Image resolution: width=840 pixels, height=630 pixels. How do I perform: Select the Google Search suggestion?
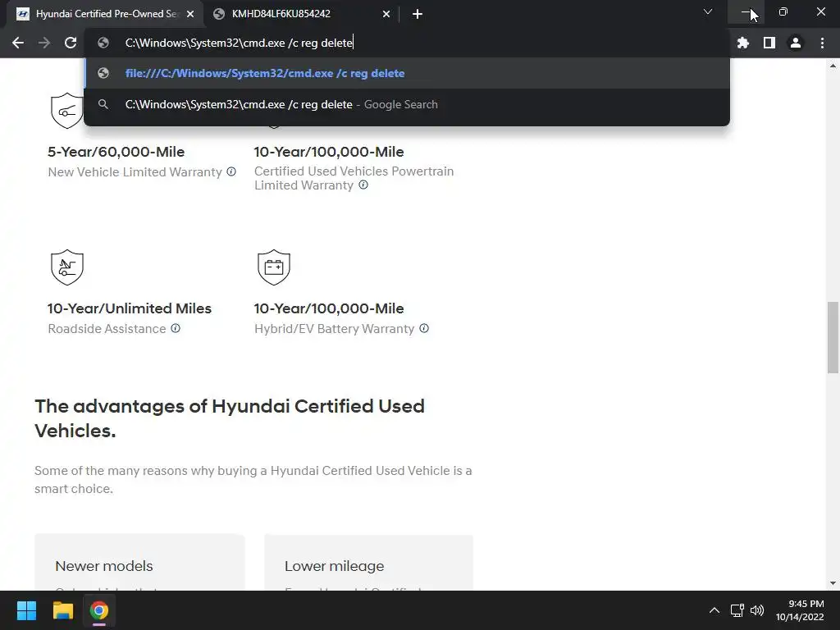[281, 104]
